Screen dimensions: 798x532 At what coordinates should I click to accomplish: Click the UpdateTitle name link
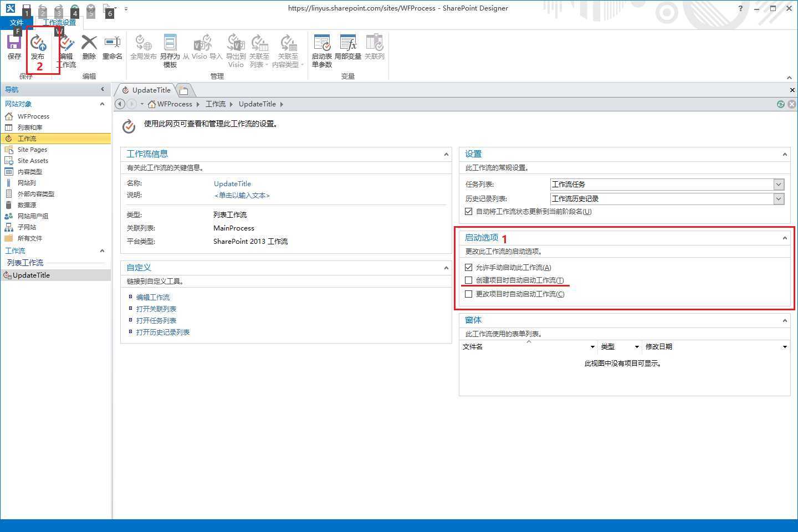[232, 184]
